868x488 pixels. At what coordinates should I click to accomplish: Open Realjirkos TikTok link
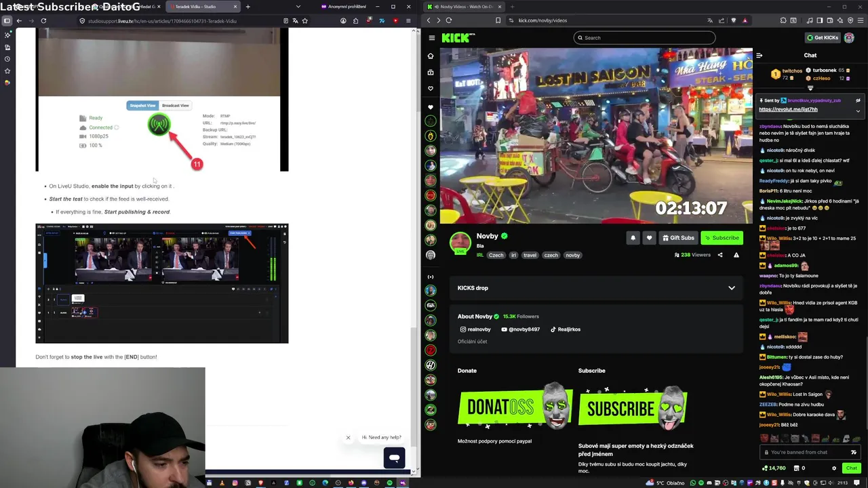[565, 329]
